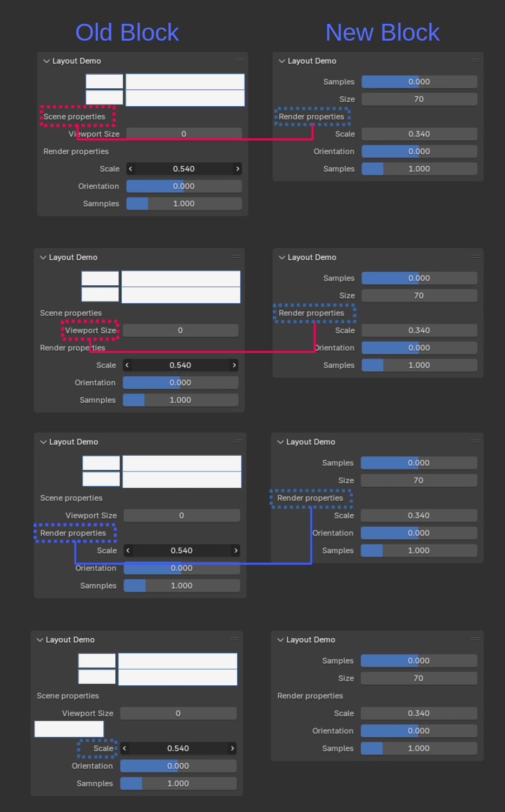505x812 pixels.
Task: Click the Scale 0.540 value in third Old Block panel
Action: click(182, 551)
